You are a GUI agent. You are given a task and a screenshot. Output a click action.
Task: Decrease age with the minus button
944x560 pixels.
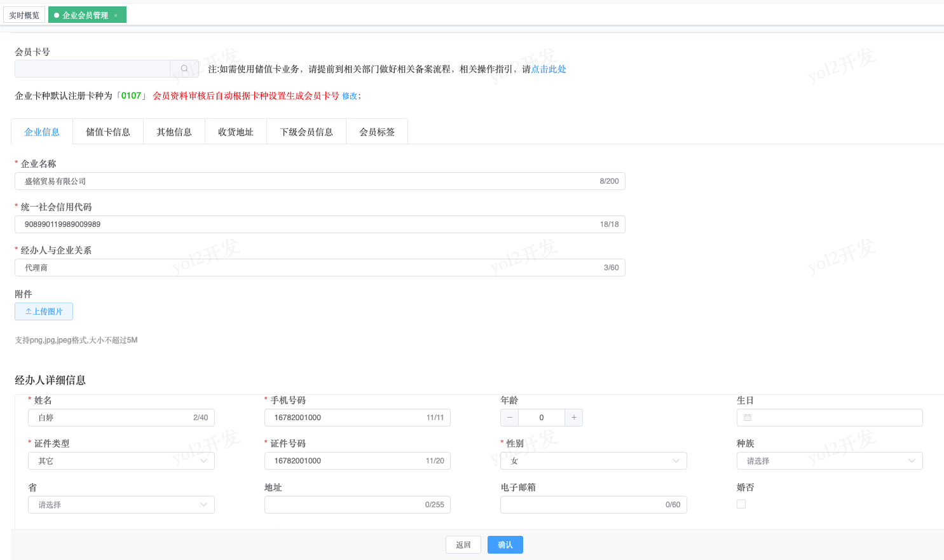point(510,418)
